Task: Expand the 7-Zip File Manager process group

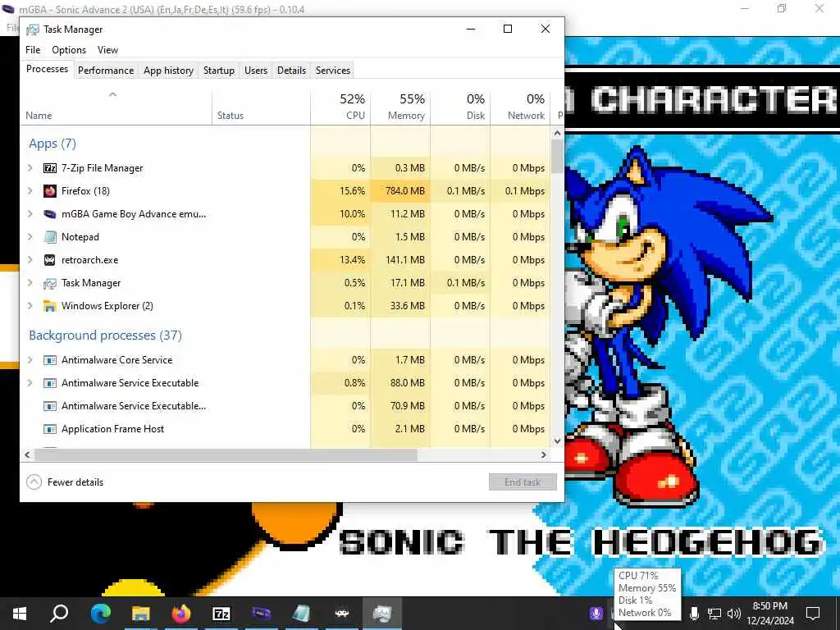Action: pos(30,168)
